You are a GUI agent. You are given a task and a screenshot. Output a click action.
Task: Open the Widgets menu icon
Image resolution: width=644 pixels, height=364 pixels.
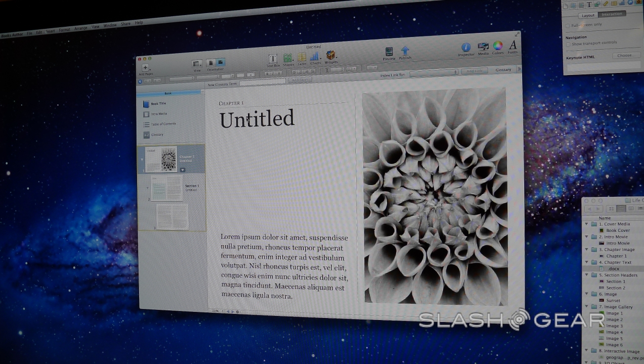(x=331, y=55)
